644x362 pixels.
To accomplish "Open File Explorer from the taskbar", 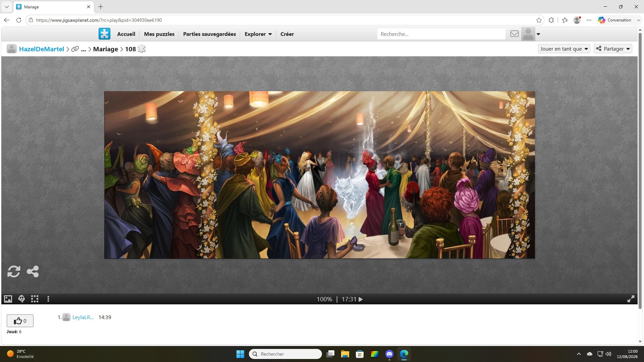I will [x=345, y=354].
